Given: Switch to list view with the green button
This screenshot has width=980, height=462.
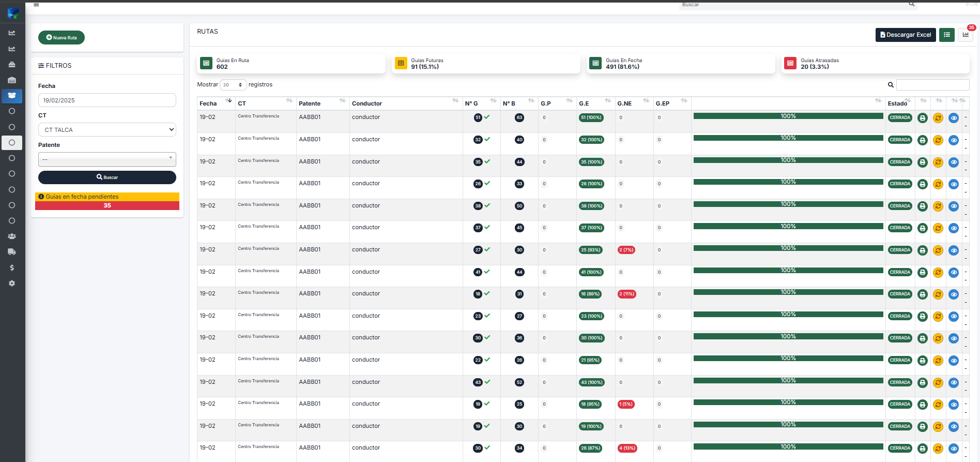Looking at the screenshot, I should pyautogui.click(x=947, y=35).
